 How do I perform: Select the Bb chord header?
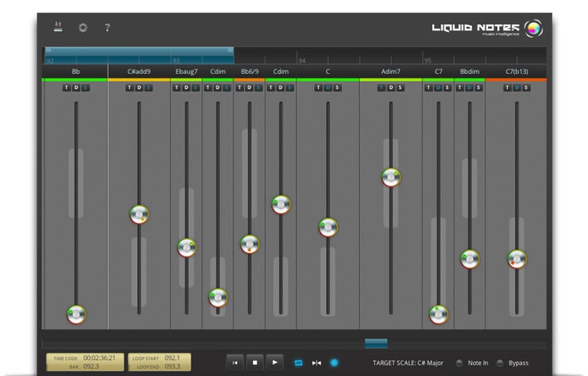tap(76, 71)
